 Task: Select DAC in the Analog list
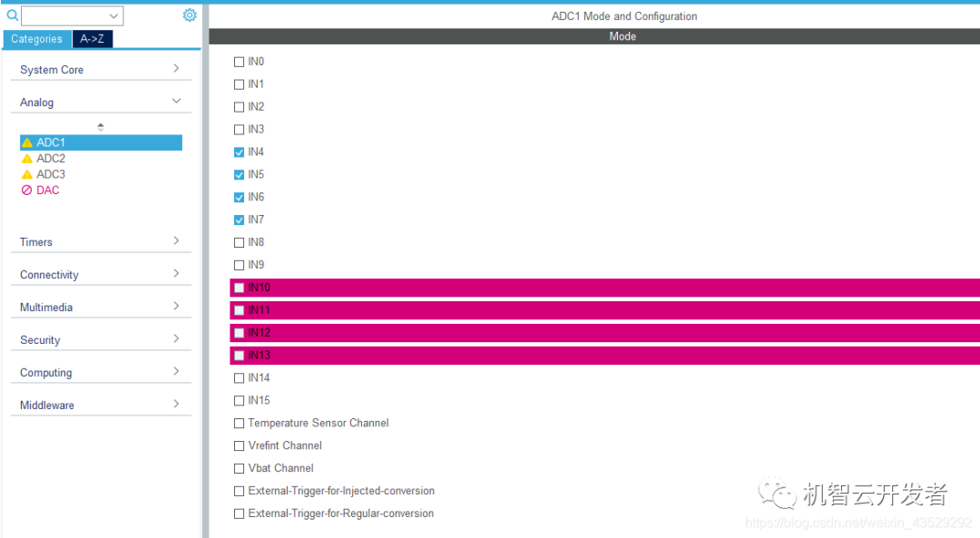click(x=47, y=190)
